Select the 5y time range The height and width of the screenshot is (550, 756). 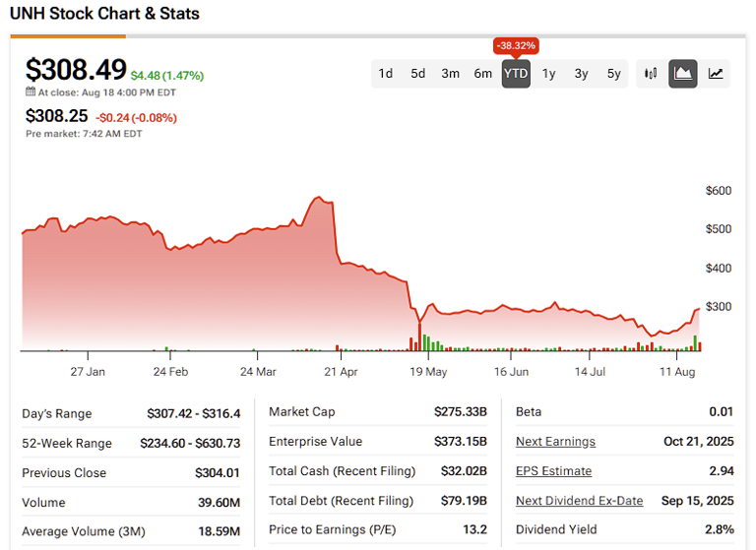pyautogui.click(x=613, y=73)
